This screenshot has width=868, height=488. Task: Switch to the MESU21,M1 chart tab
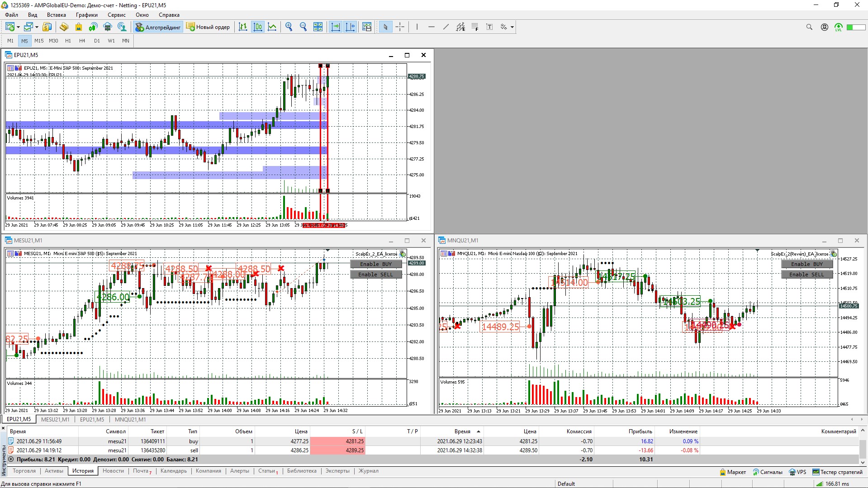(x=55, y=419)
